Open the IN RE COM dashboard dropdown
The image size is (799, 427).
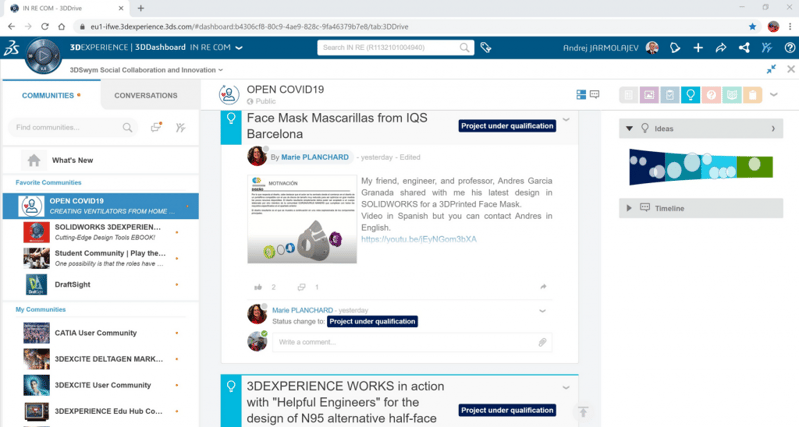point(238,48)
